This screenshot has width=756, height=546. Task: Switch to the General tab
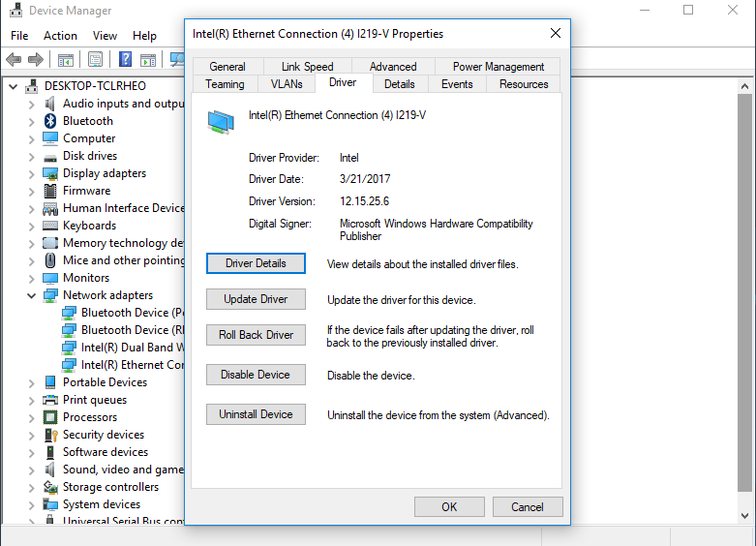[x=227, y=66]
